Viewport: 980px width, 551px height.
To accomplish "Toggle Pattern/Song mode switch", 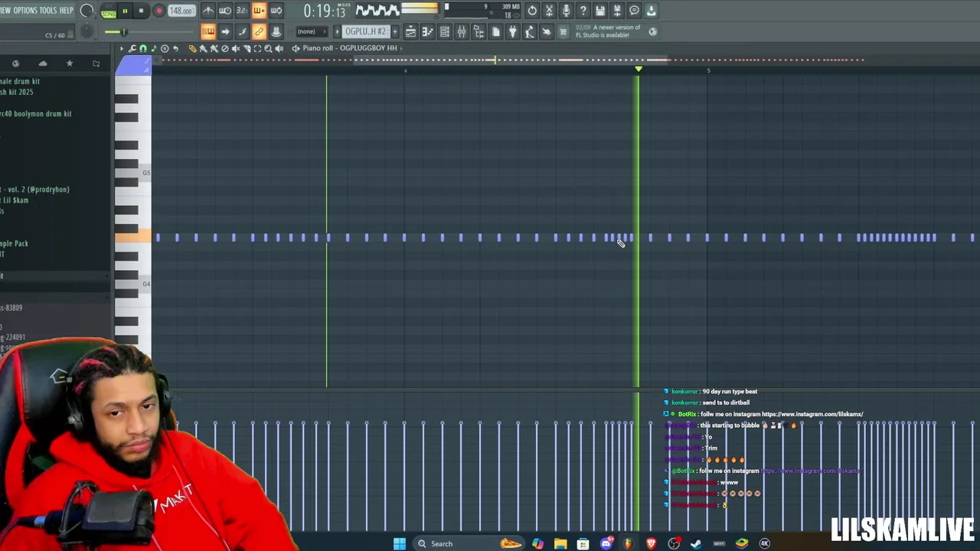I will 109,11.
